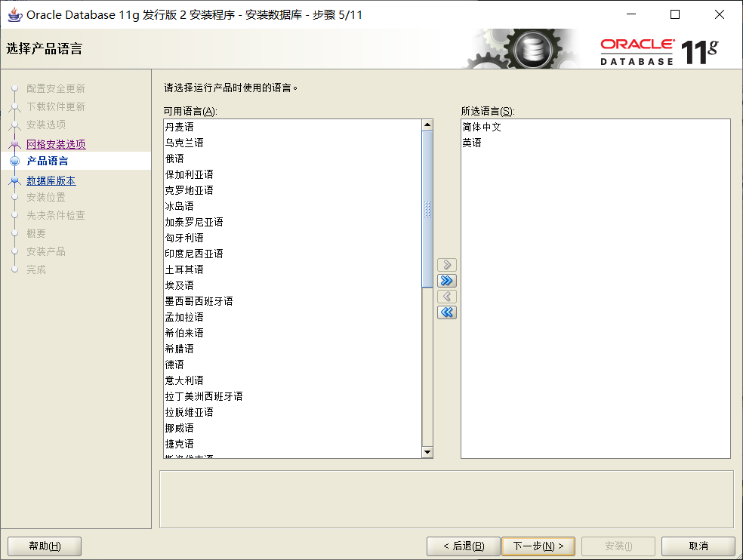Select 墨西哥西班牙语 in available languages

tap(292, 301)
